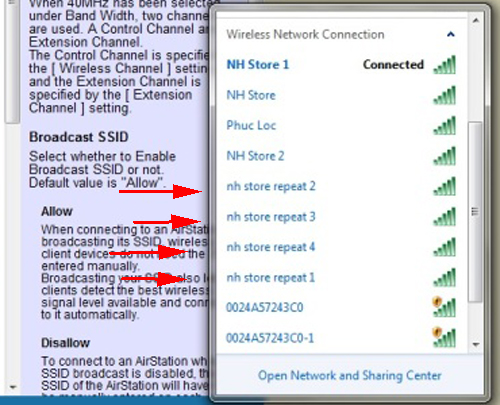Viewport: 500px width, 405px height.
Task: Click shielded signal icon for 0024A57243C0-1
Action: (x=444, y=337)
